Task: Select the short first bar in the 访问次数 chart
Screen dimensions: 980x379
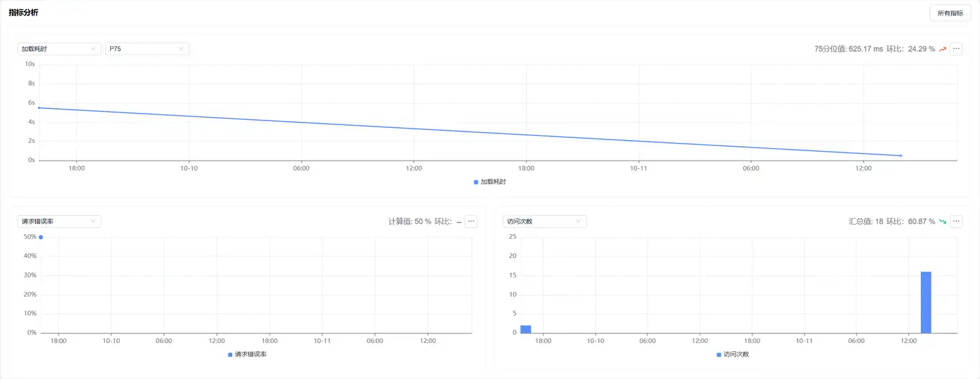Action: (x=525, y=329)
